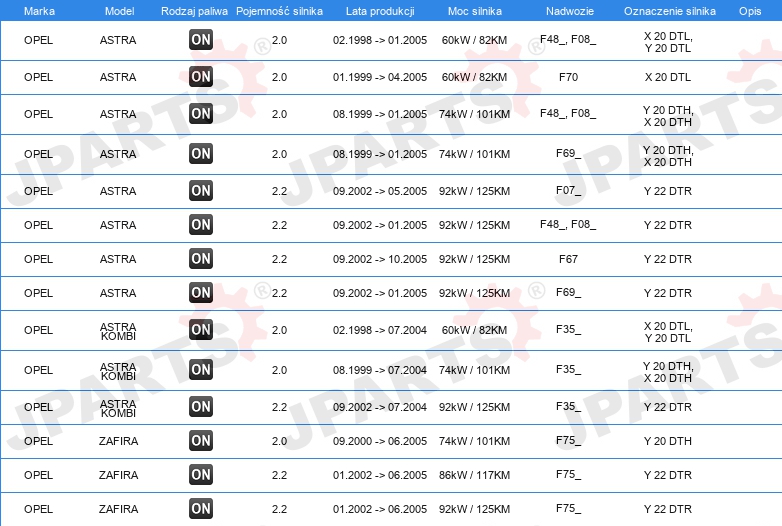The image size is (782, 526).
Task: Select the date range 08.1999 -> 07.2004
Action: (x=380, y=370)
